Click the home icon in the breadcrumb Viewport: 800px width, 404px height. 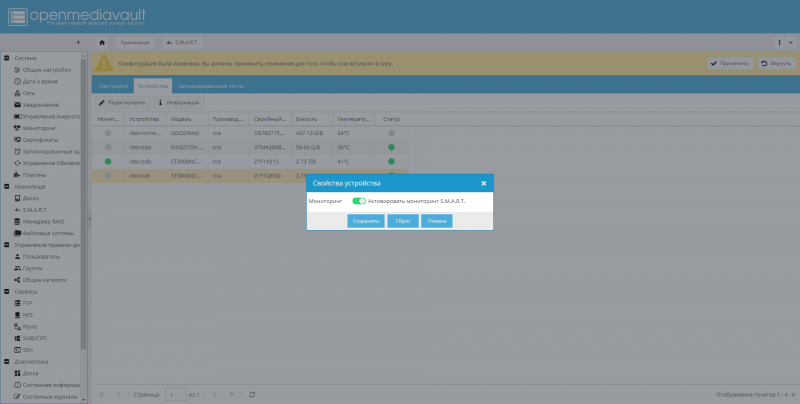102,42
